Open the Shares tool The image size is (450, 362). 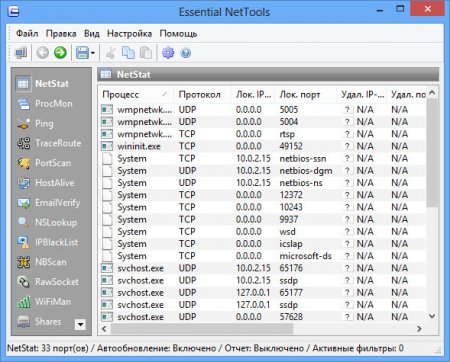click(39, 321)
